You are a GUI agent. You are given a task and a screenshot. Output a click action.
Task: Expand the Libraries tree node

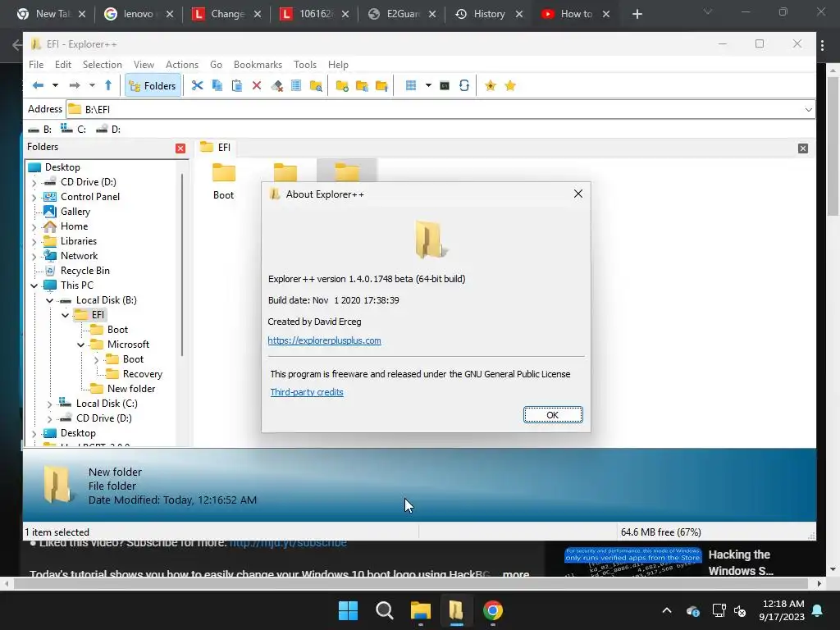[34, 242]
